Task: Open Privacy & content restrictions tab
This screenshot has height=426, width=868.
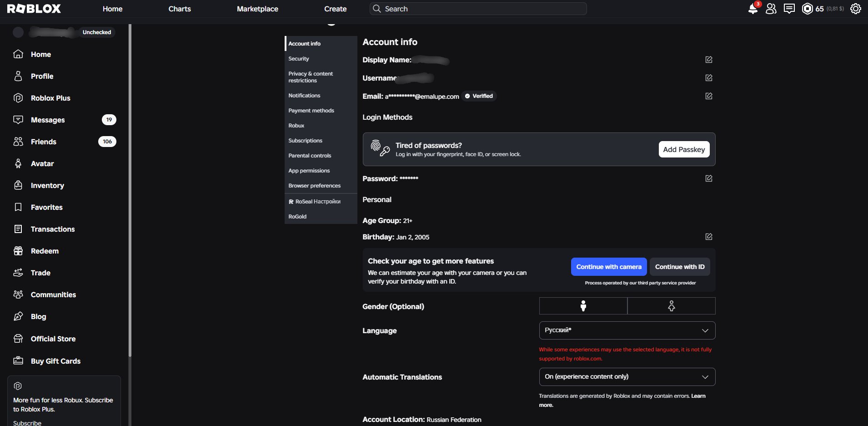Action: click(x=321, y=77)
